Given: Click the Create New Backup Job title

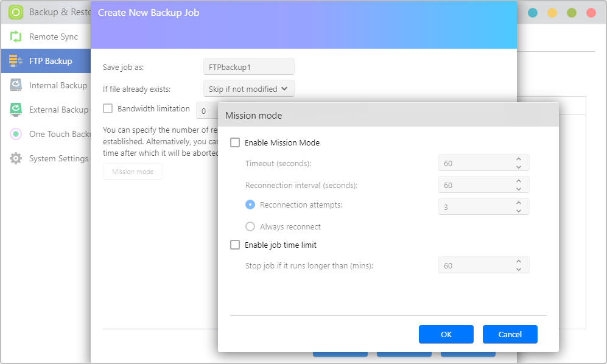Looking at the screenshot, I should click(x=149, y=12).
